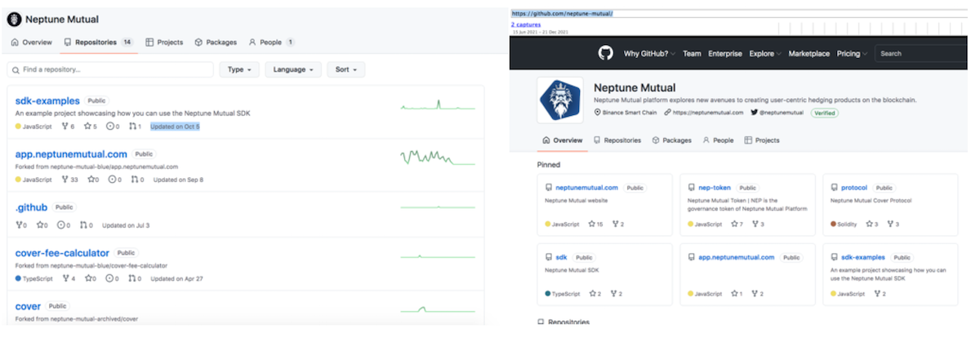Expand the Explore header menu

pos(764,54)
